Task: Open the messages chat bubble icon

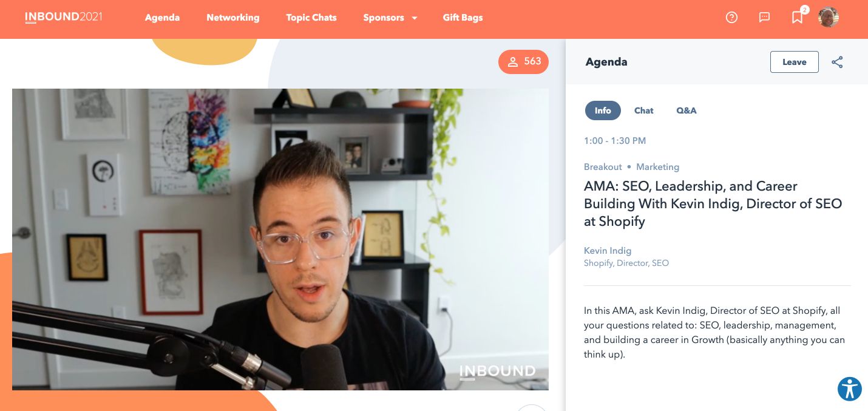Action: [x=765, y=18]
